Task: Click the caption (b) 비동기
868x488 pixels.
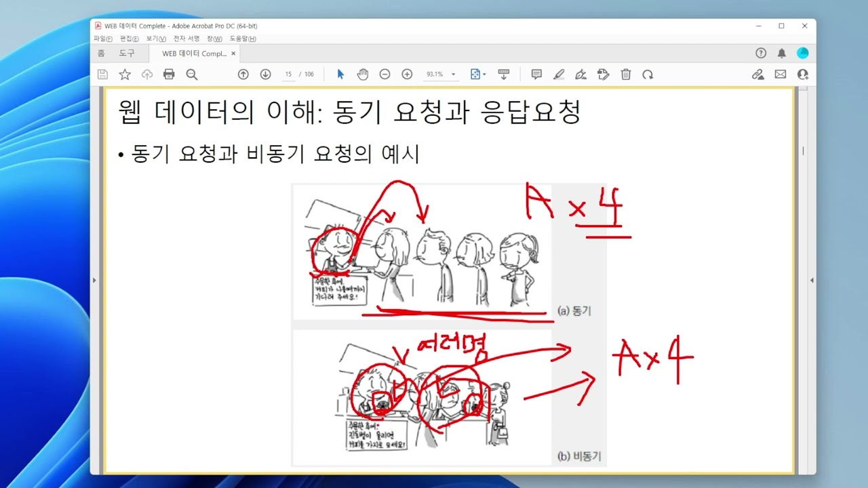Action: point(579,456)
